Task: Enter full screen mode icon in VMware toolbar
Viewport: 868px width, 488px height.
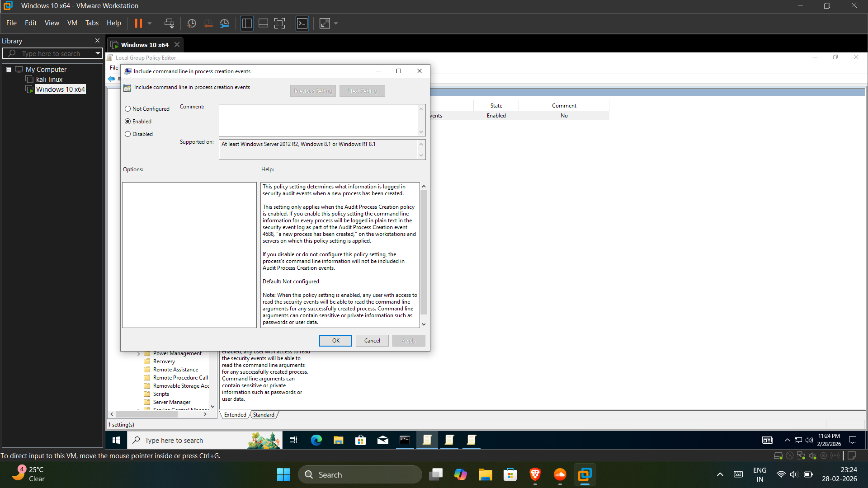Action: pyautogui.click(x=280, y=23)
